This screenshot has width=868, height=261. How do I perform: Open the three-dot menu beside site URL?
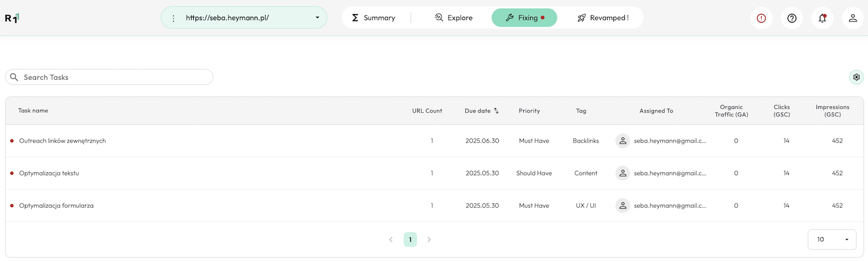174,18
